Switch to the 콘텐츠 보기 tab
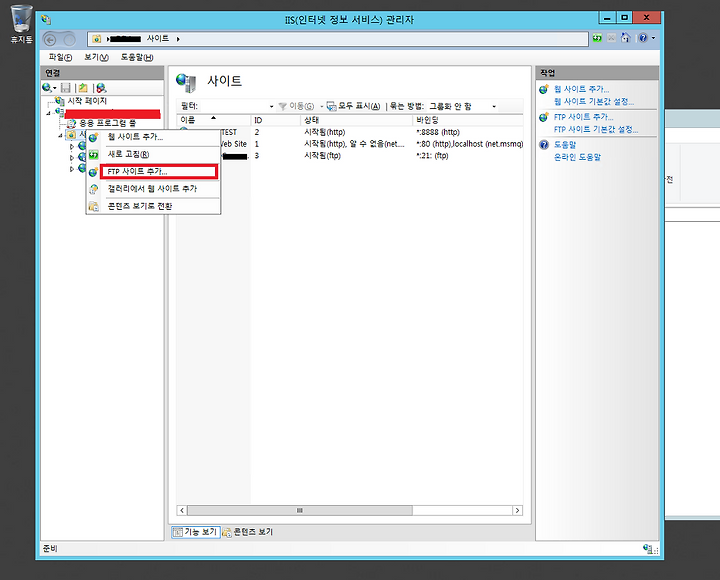Screen dimensions: 720x580 248,532
